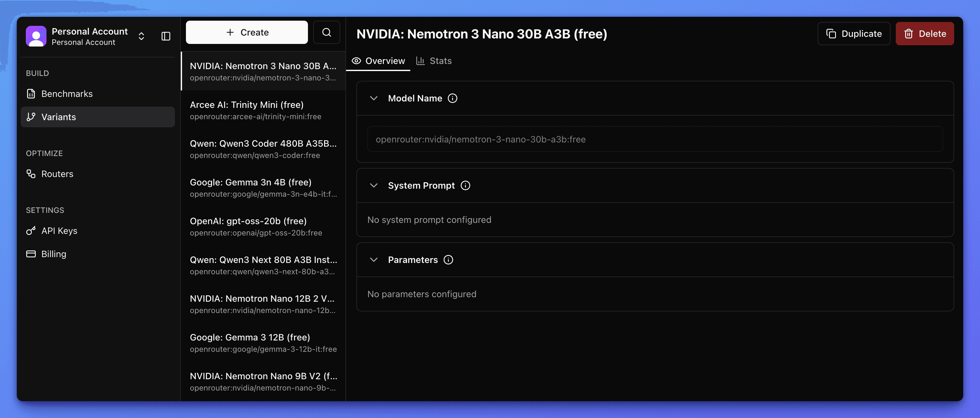Image resolution: width=980 pixels, height=418 pixels.
Task: Click the Create button
Action: [x=247, y=32]
